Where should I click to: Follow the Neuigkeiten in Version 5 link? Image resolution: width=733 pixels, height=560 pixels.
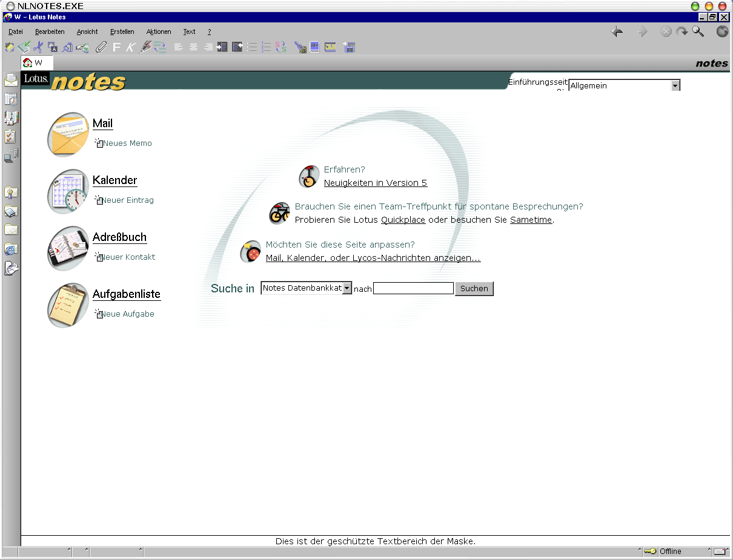[x=375, y=183]
